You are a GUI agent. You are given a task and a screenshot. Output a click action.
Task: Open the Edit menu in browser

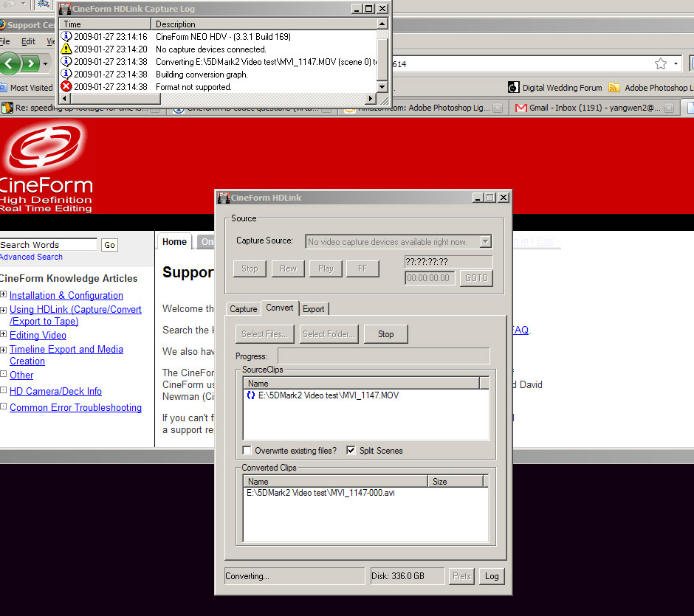coord(28,41)
